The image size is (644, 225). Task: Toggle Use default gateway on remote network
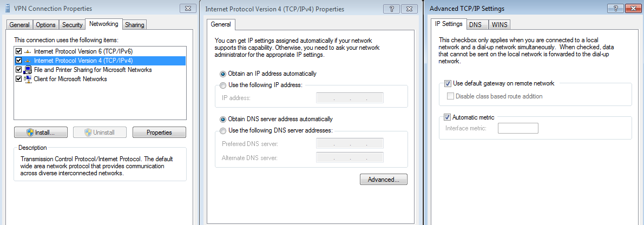(448, 83)
